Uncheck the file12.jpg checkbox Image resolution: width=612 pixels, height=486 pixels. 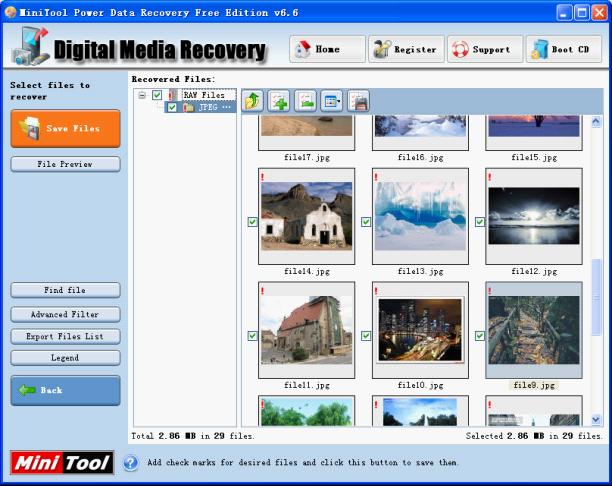coord(480,222)
